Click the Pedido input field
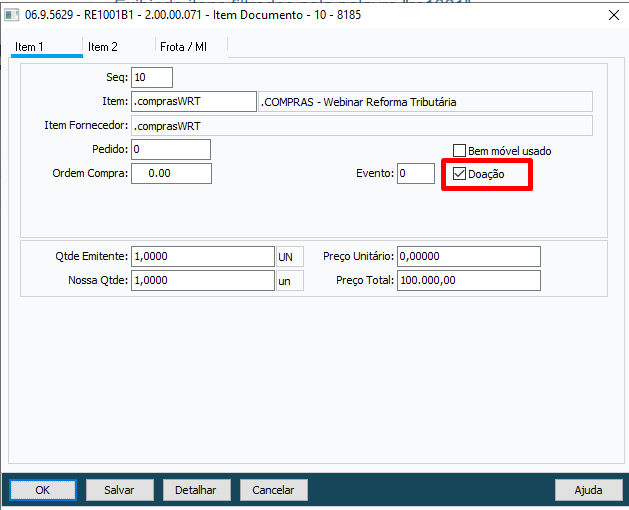This screenshot has height=510, width=629. click(x=171, y=149)
